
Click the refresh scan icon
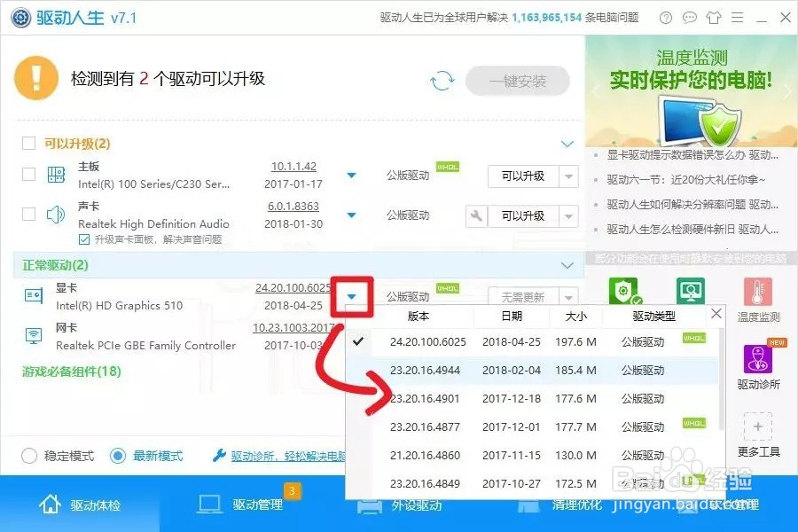click(442, 81)
